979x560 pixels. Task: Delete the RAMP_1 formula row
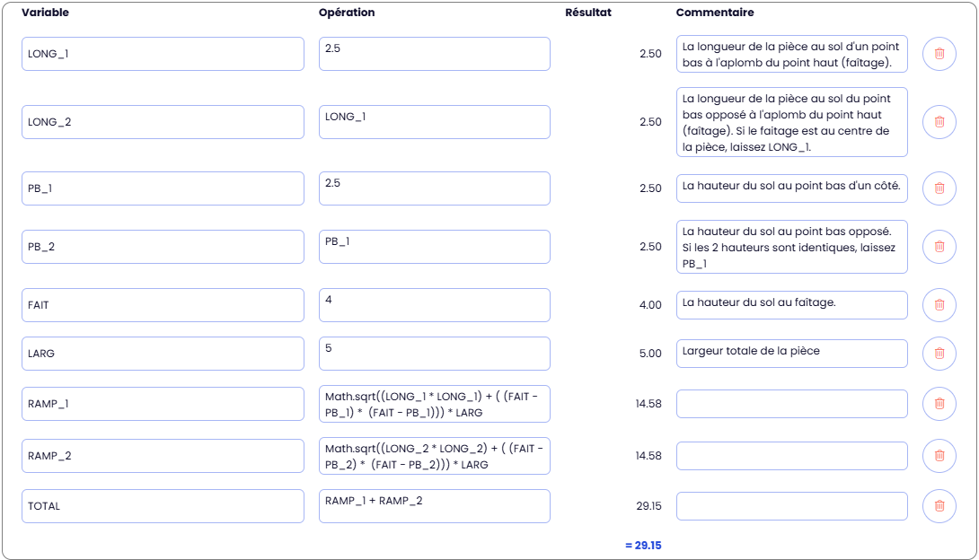click(x=939, y=404)
